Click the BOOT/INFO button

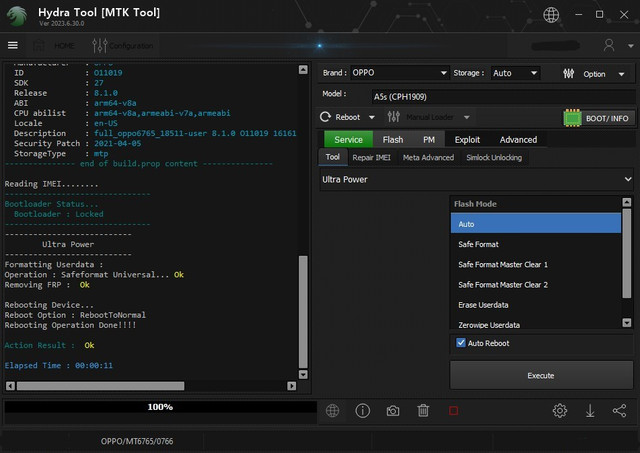599,118
